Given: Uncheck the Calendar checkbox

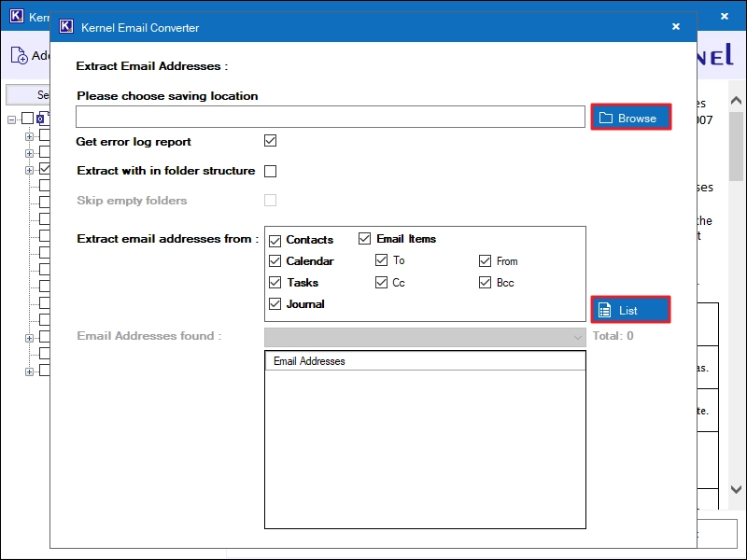Looking at the screenshot, I should pyautogui.click(x=275, y=261).
